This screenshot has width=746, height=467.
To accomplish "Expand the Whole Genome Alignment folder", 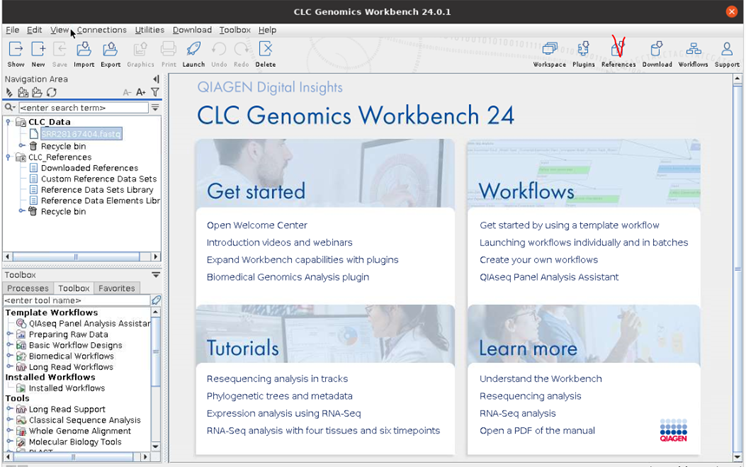I will tap(9, 430).
